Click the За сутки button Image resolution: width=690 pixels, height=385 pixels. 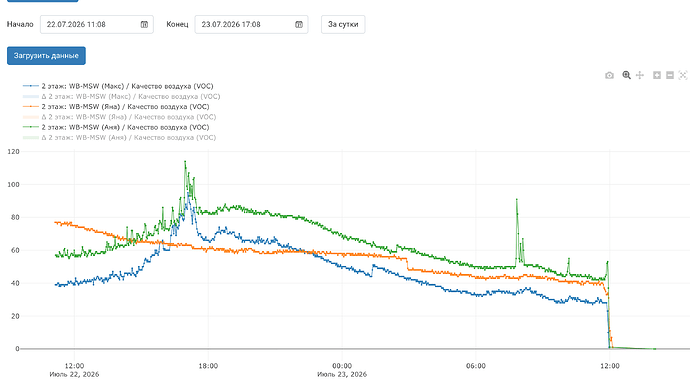click(x=343, y=25)
